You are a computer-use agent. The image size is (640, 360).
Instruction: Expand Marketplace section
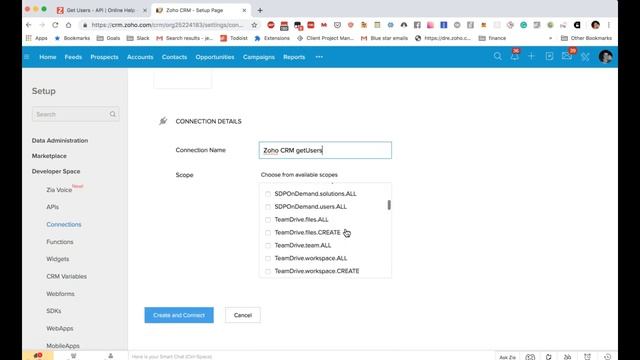(x=49, y=156)
